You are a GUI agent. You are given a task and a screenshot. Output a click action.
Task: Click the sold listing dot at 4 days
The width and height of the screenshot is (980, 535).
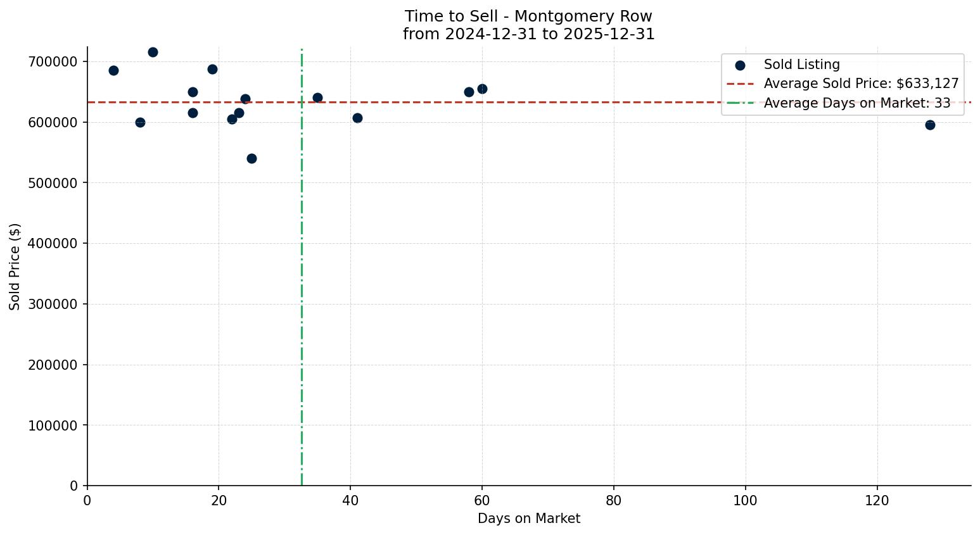coord(113,70)
